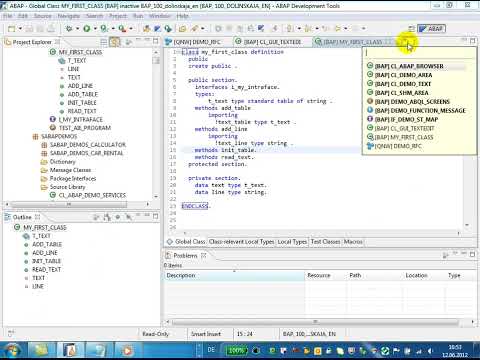Click the Show List chevron of editor tabs
This screenshot has width=480, height=360.
point(405,42)
